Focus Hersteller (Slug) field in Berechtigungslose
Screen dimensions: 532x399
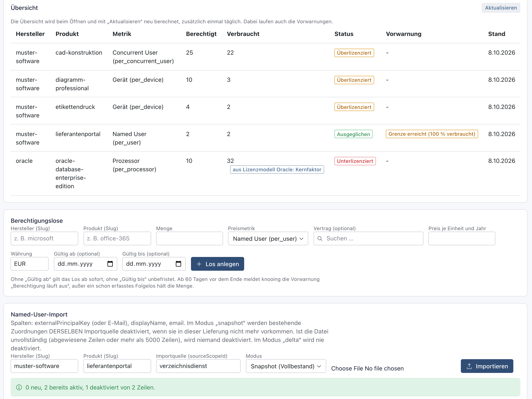click(x=44, y=238)
